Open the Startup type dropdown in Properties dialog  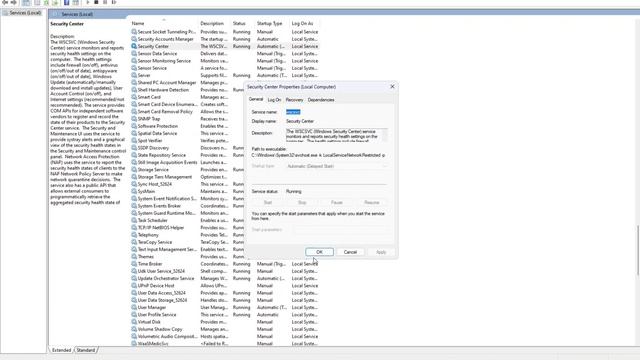point(337,166)
